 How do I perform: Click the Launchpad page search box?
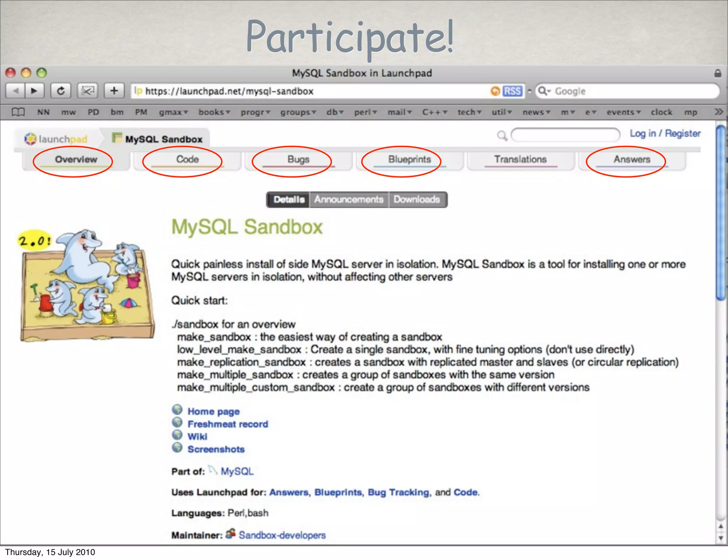point(565,135)
